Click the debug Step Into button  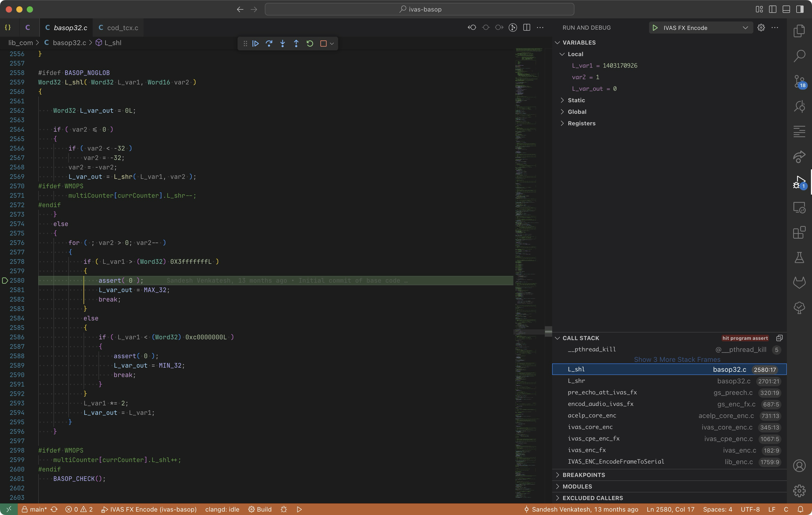(283, 44)
